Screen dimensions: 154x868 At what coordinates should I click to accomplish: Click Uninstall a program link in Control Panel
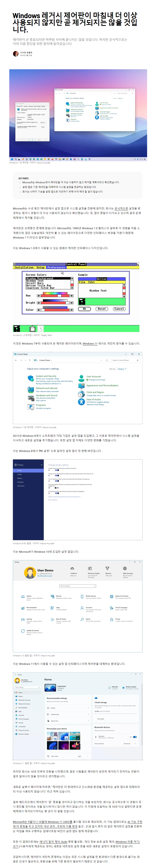tap(44, 408)
